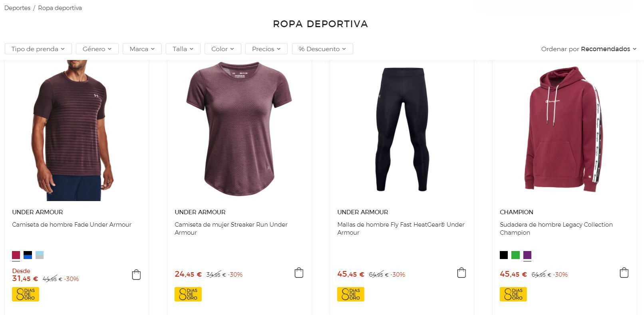The width and height of the screenshot is (644, 315).
Task: Expand the Marca filter options
Action: 142,48
